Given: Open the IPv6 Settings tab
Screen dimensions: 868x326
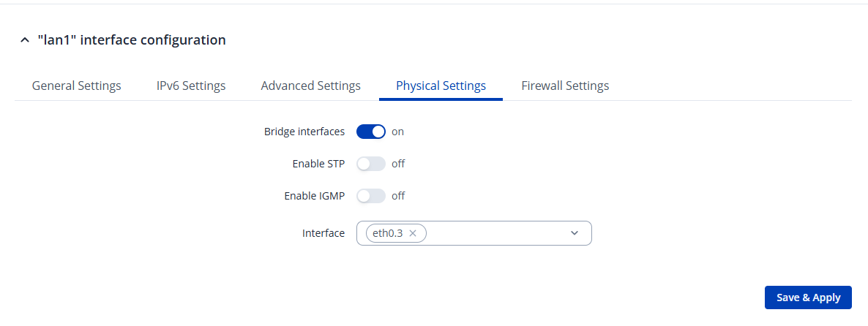Looking at the screenshot, I should click(191, 86).
